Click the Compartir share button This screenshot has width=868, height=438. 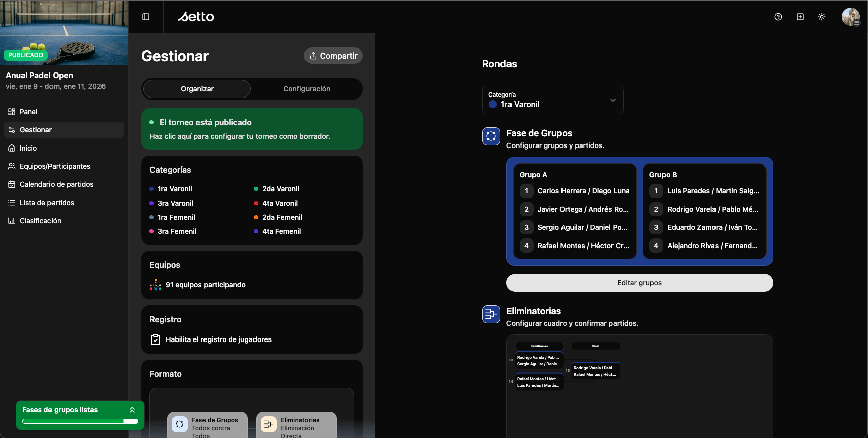point(333,56)
